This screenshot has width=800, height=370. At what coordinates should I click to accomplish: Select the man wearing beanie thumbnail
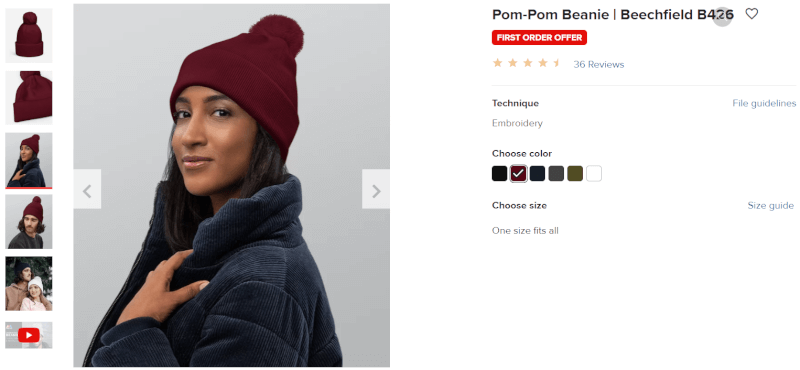pyautogui.click(x=29, y=221)
